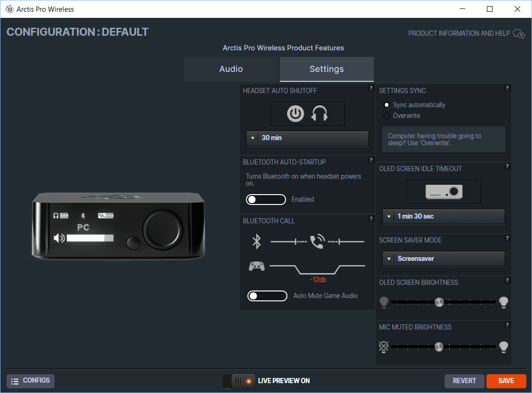Viewport: 532px width, 393px height.
Task: Open help for Headset Auto Shutoff
Action: pos(371,88)
